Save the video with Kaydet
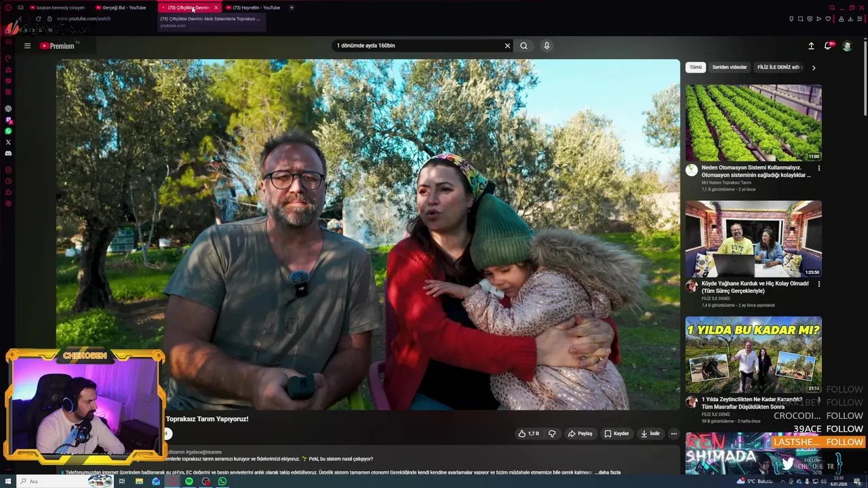 coord(616,434)
